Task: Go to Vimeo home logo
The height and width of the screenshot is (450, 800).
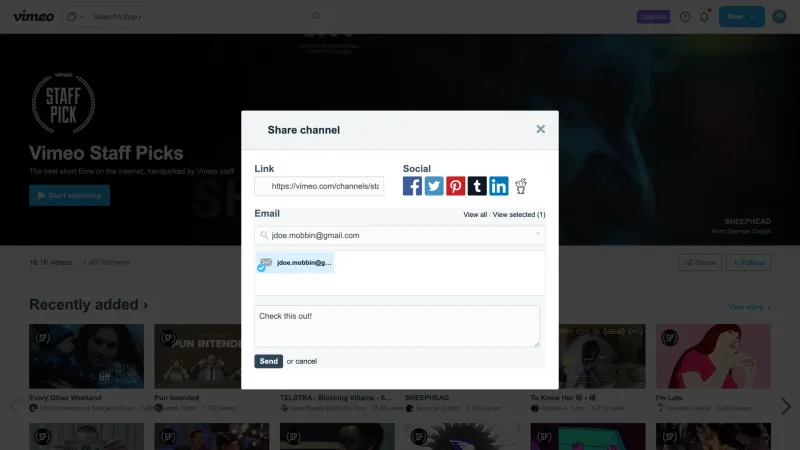Action: (x=34, y=16)
